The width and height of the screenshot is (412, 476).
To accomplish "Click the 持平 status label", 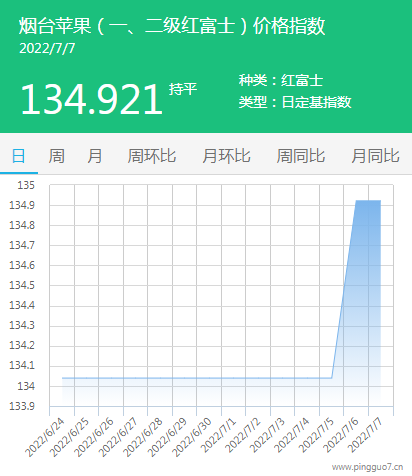I will 183,89.
